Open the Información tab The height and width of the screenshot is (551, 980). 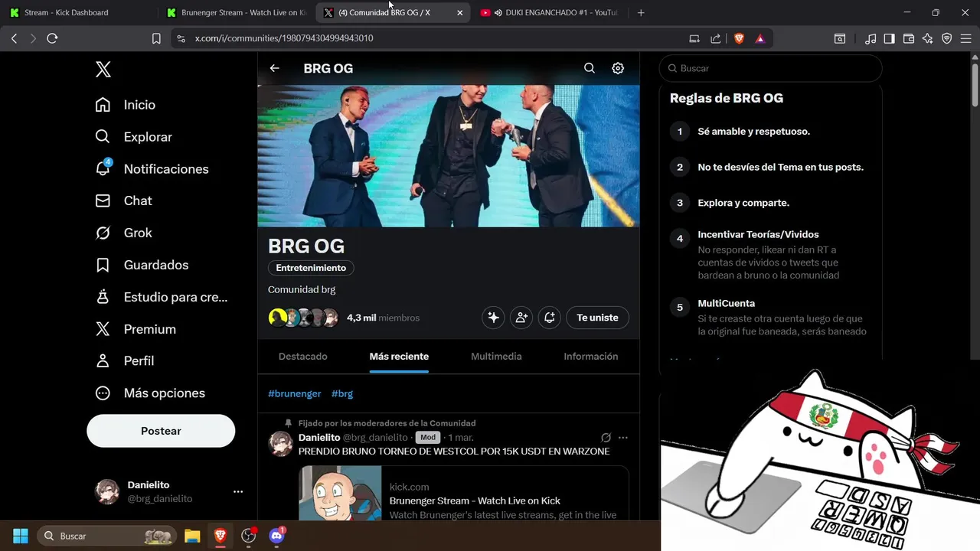tap(591, 357)
